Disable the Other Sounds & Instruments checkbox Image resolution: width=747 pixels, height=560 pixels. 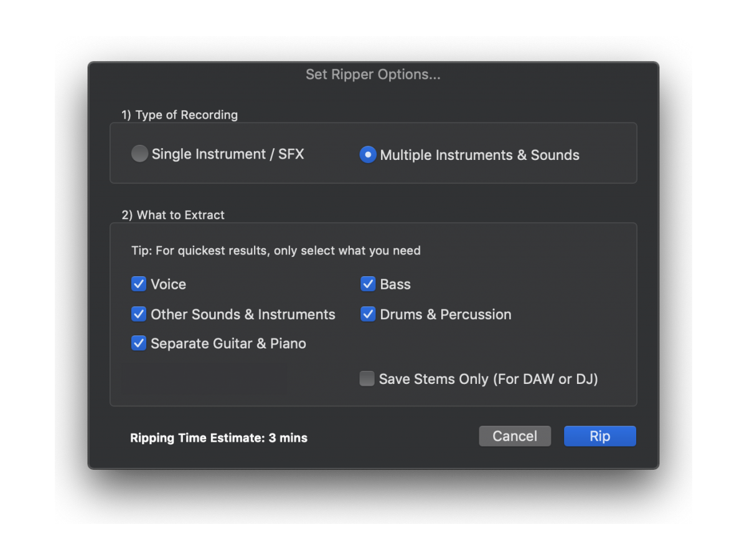(138, 314)
